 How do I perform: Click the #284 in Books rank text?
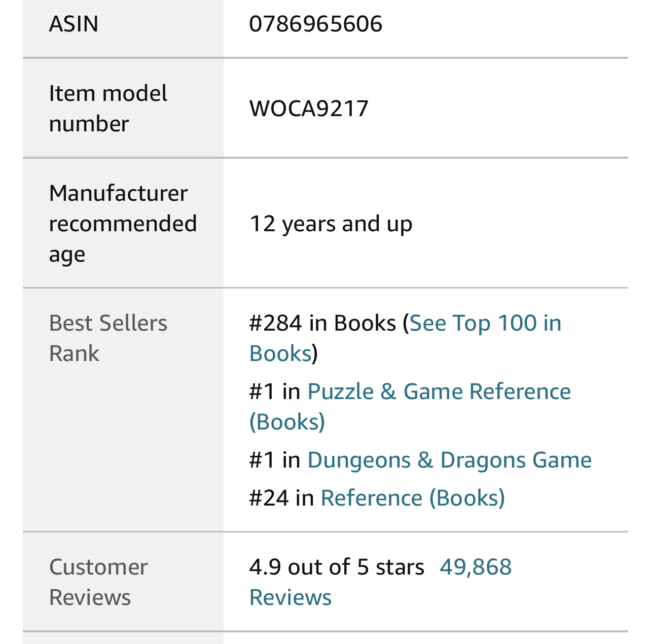tap(322, 324)
